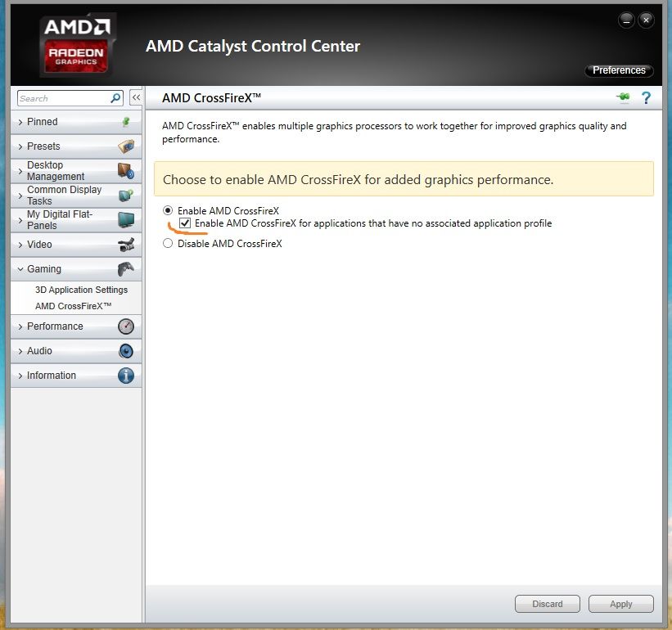This screenshot has height=630, width=672.
Task: Click the Gaming controller icon
Action: [x=126, y=269]
